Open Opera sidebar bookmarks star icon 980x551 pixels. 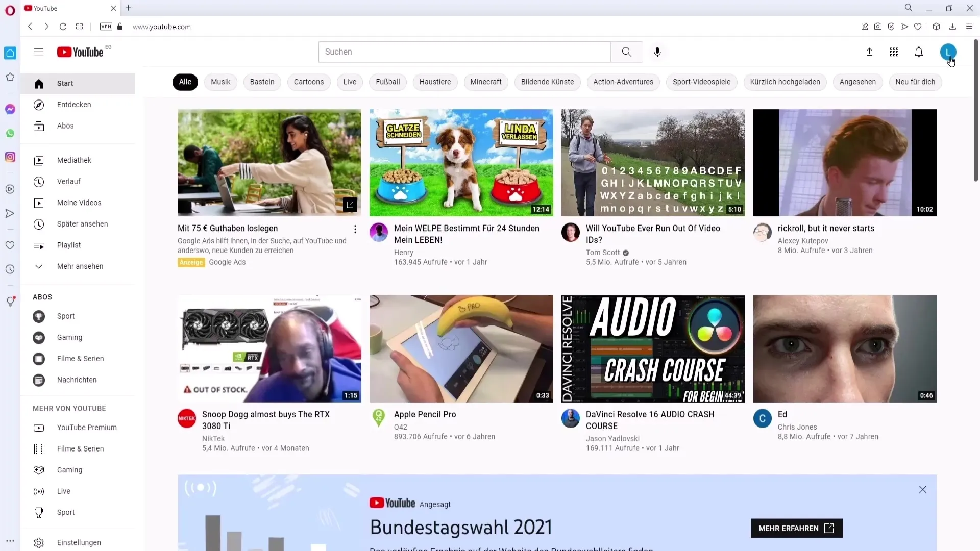[x=10, y=77]
